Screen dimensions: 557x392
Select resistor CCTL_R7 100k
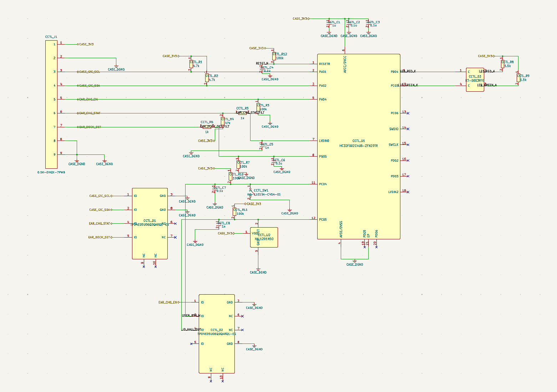[x=238, y=164]
